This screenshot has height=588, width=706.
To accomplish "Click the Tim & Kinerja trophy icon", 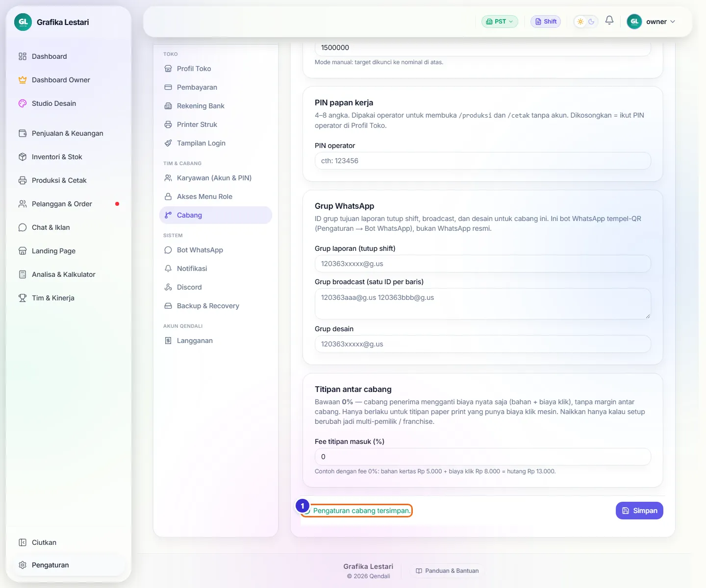I will pyautogui.click(x=23, y=298).
